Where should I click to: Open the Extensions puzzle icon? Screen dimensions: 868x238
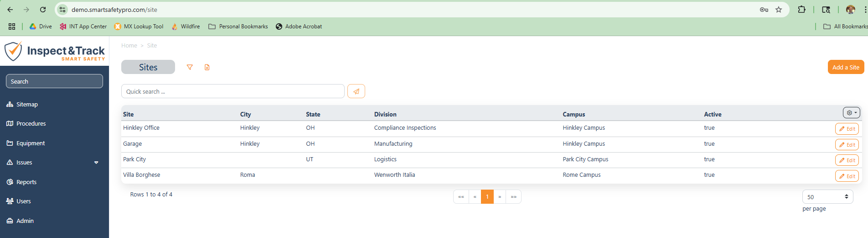point(801,10)
